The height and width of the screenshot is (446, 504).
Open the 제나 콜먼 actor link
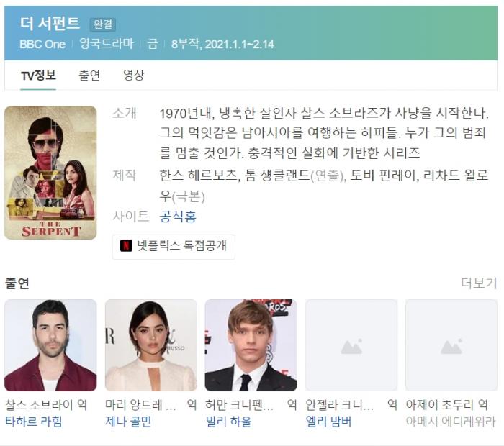pyautogui.click(x=128, y=422)
